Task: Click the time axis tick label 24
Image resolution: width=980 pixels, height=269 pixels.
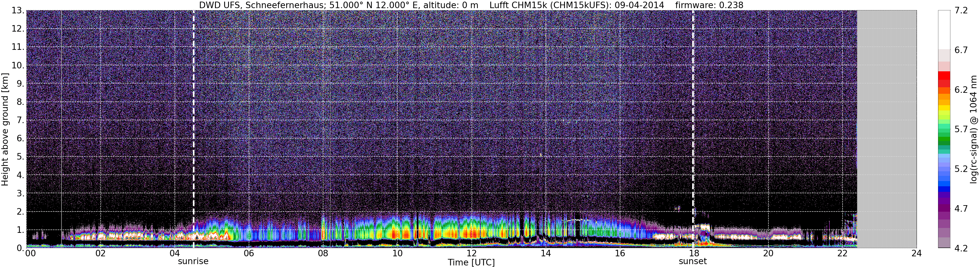Action: 917,253
